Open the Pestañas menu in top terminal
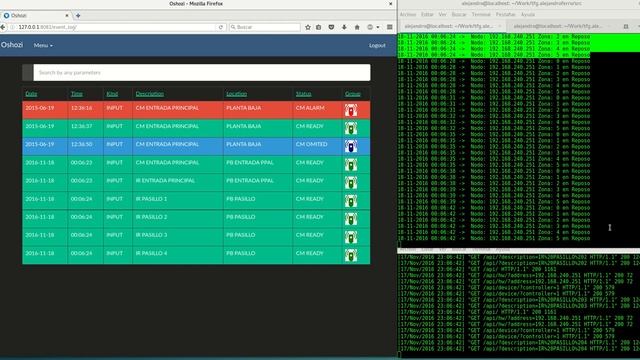The width and height of the screenshot is (640, 360). pyautogui.click(x=506, y=14)
